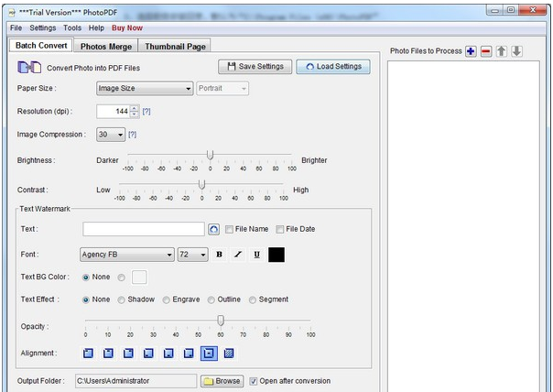Enable the File Name checkbox
Image resolution: width=553 pixels, height=392 pixels.
point(229,229)
